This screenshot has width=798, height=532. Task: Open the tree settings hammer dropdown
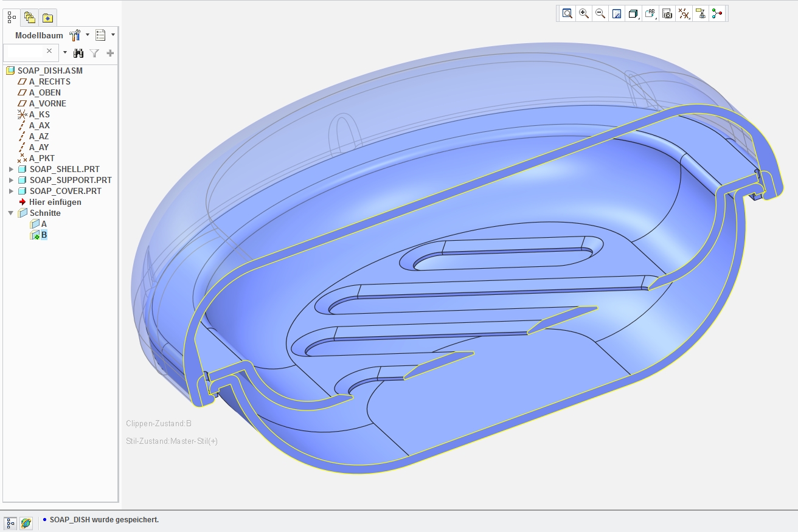(x=79, y=35)
